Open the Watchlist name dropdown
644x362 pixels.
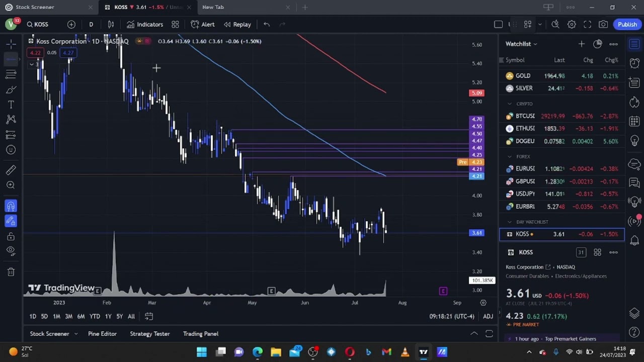pos(521,44)
